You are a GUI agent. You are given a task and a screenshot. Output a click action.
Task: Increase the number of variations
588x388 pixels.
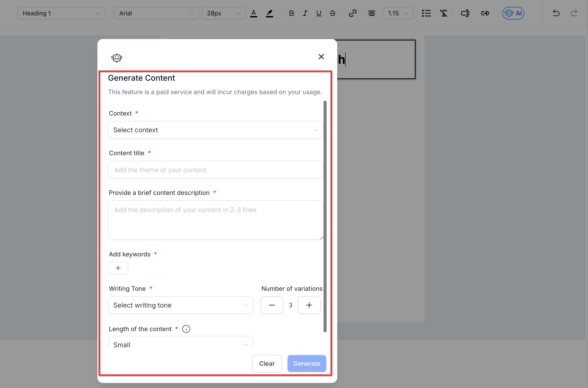click(x=309, y=305)
